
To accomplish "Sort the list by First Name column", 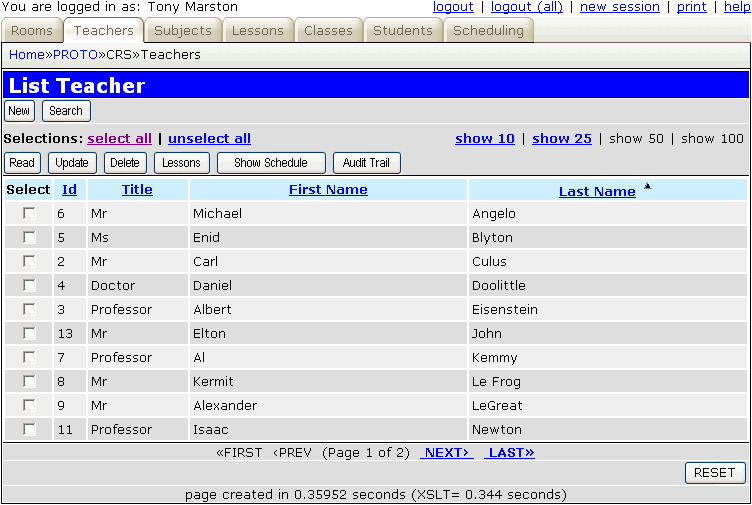I will 328,189.
